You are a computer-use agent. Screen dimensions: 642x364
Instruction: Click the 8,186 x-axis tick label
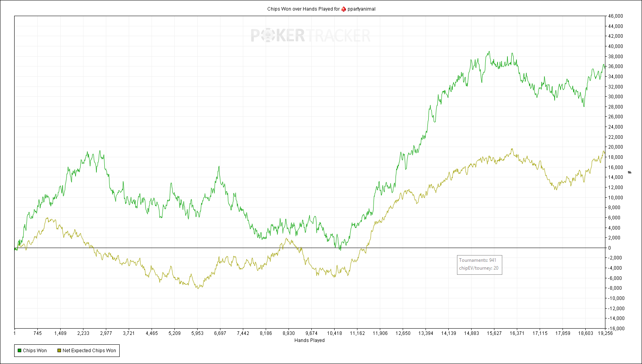pos(266,333)
